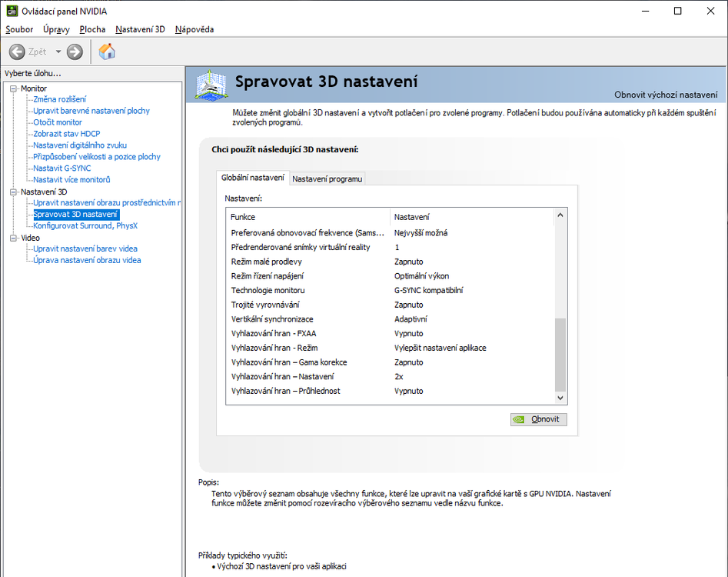Click the Nastavení column header
This screenshot has width=728, height=577.
click(x=473, y=217)
